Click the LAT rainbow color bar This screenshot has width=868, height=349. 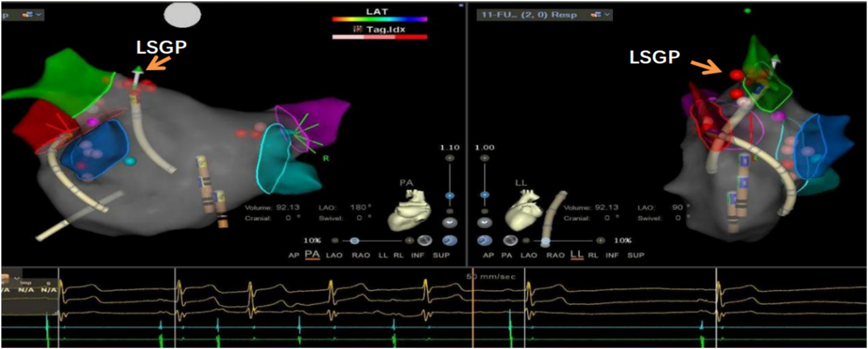(379, 19)
